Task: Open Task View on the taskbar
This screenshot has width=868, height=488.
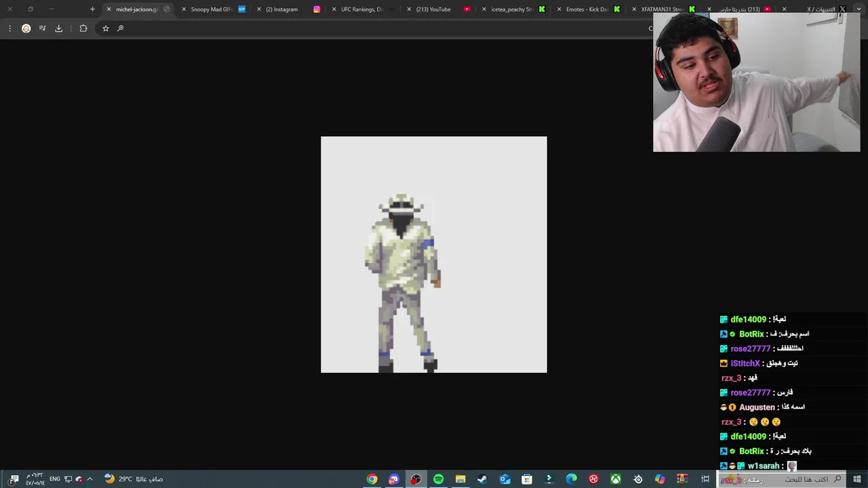Action: pyautogui.click(x=705, y=479)
